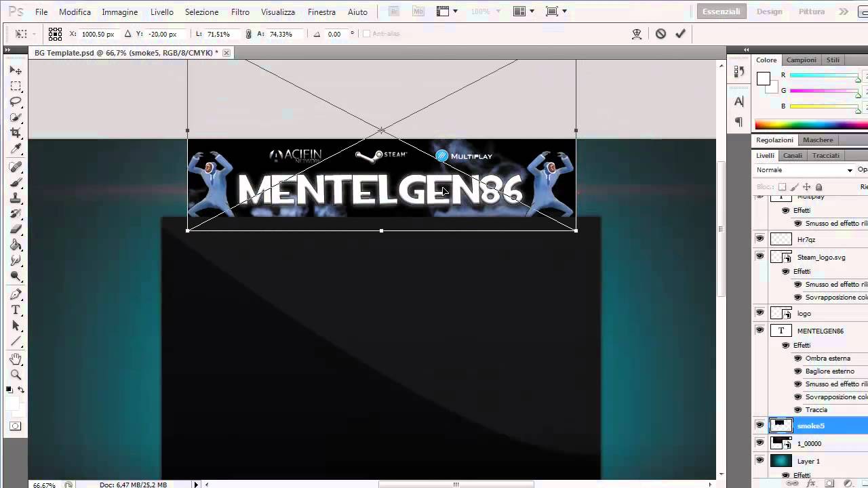Screen dimensions: 868x488
Task: Select the Design workspace
Action: [770, 12]
